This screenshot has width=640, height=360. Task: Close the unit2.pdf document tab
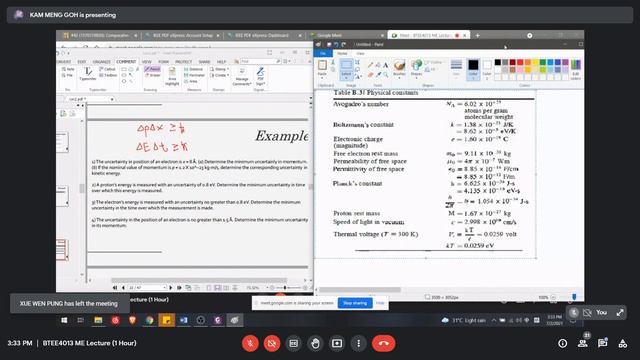112,99
